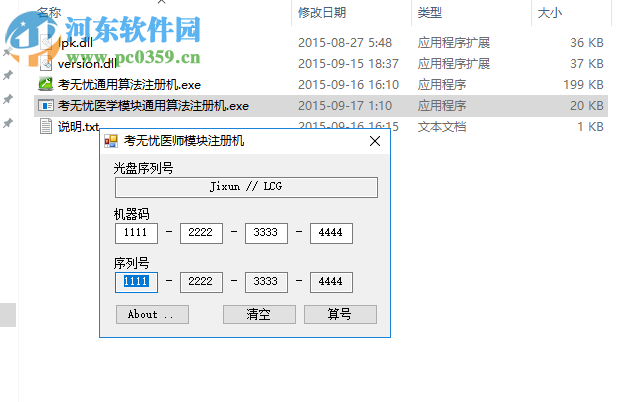Click the 考无忧医师模块注册机 title bar icon
The width and height of the screenshot is (636, 402).
click(111, 141)
